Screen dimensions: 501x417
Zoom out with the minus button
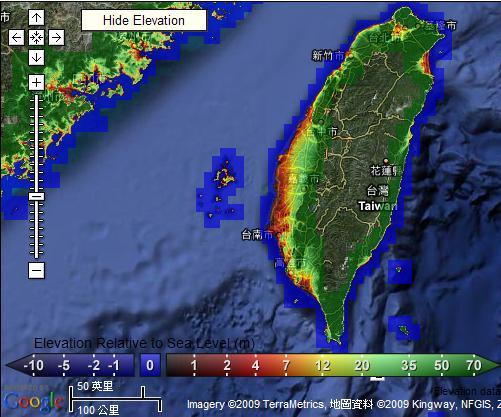click(36, 270)
